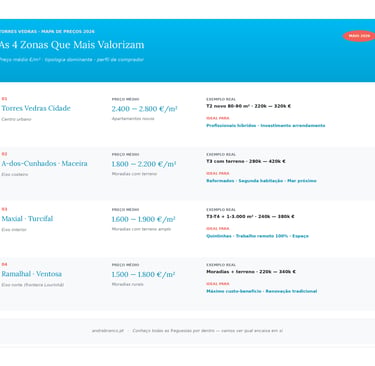Click the "Moradias + terreno · 220k — 340k €" example
Viewport: 375px width, 366px height.
pos(251,272)
